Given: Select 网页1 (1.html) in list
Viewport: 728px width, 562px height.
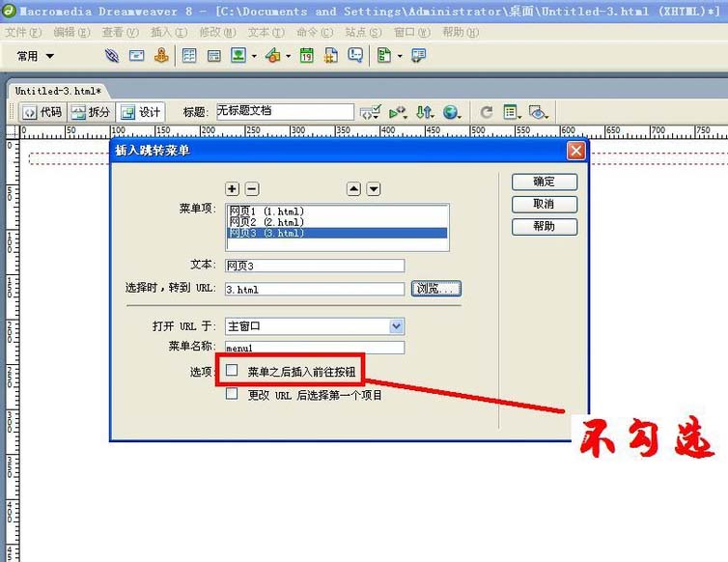Looking at the screenshot, I should (x=338, y=211).
